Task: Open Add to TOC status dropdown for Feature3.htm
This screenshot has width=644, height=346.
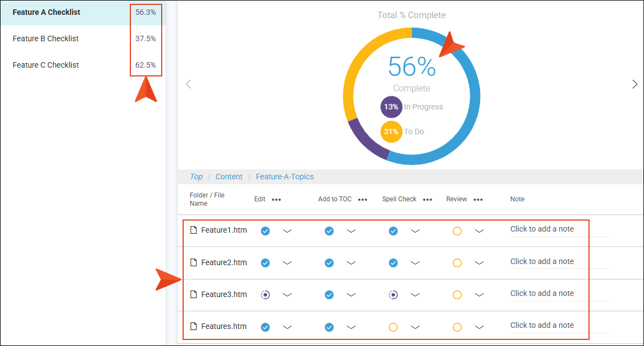Action: coord(351,295)
